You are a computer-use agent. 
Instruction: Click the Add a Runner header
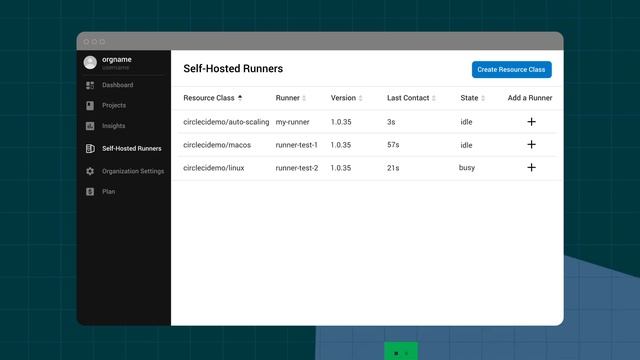tap(530, 98)
